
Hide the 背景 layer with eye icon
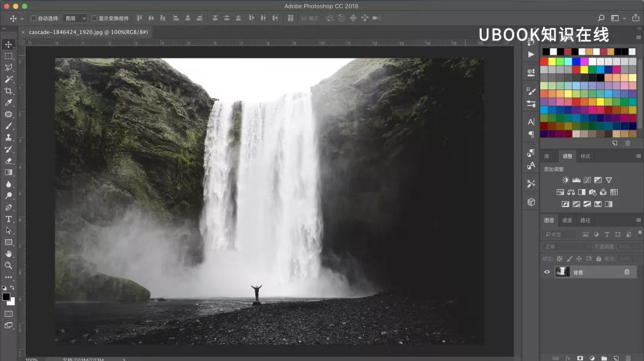[547, 271]
